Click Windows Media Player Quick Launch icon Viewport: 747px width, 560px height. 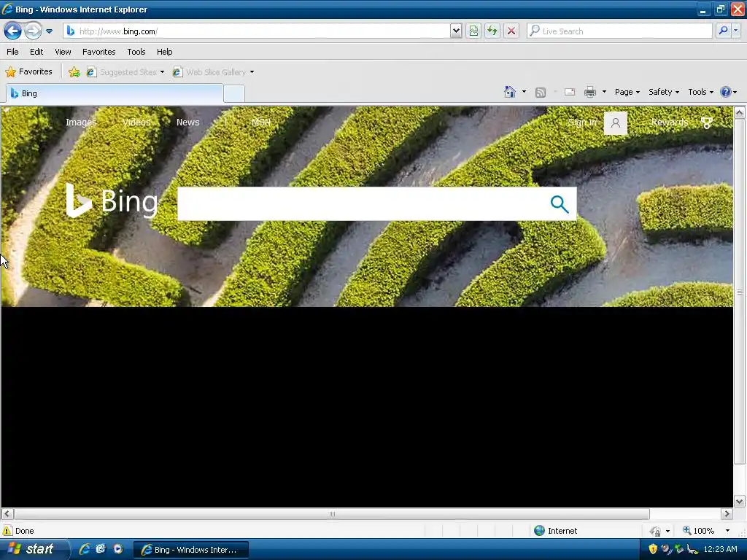coord(117,549)
